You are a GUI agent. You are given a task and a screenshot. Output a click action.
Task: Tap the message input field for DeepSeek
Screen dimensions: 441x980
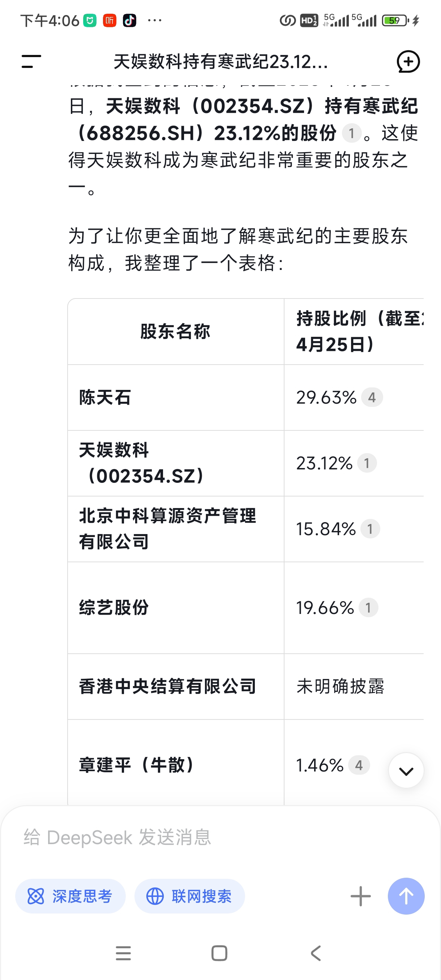221,837
